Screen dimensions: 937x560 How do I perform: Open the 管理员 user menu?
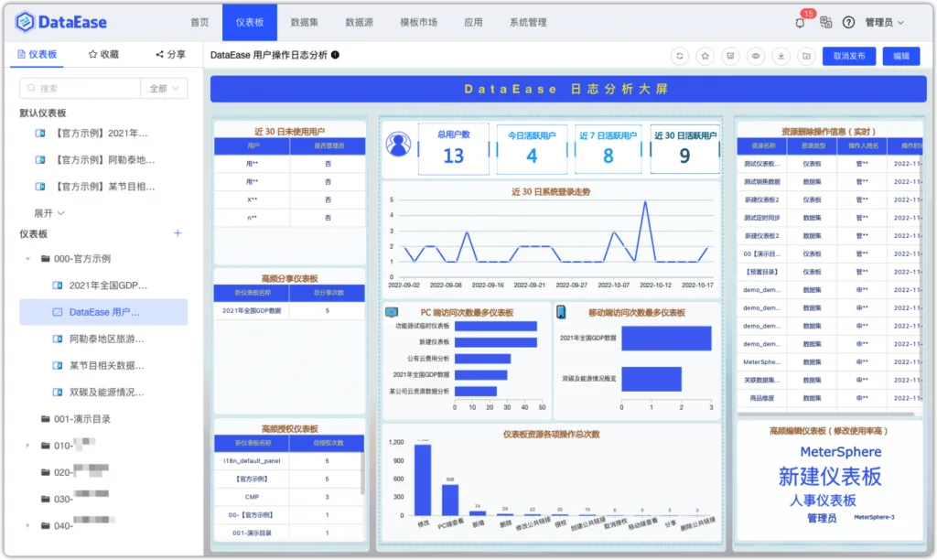click(885, 22)
